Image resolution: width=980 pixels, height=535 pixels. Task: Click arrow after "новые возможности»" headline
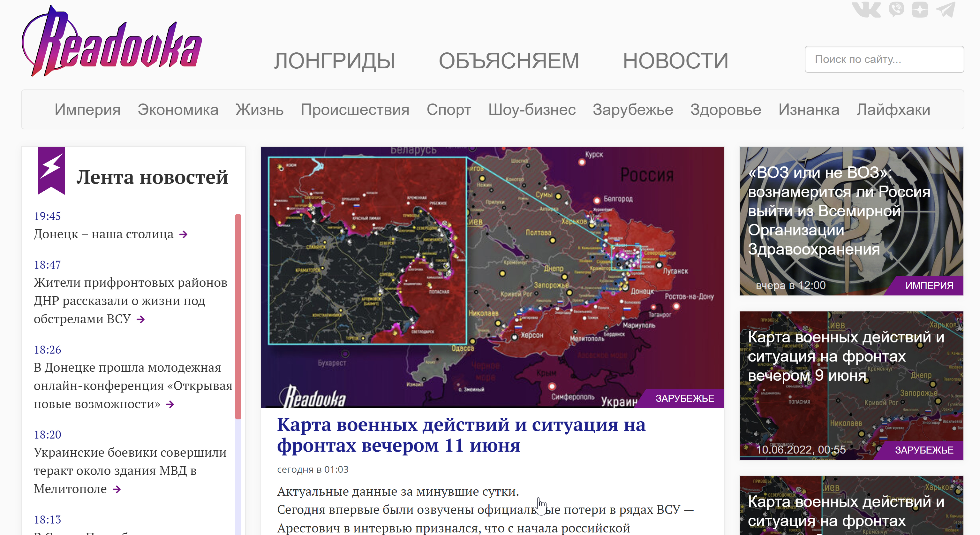coord(170,404)
